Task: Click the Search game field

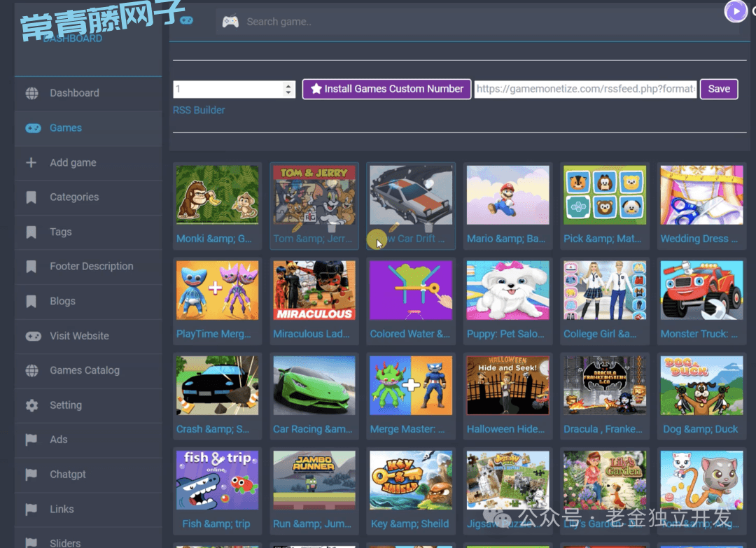Action: click(x=477, y=22)
